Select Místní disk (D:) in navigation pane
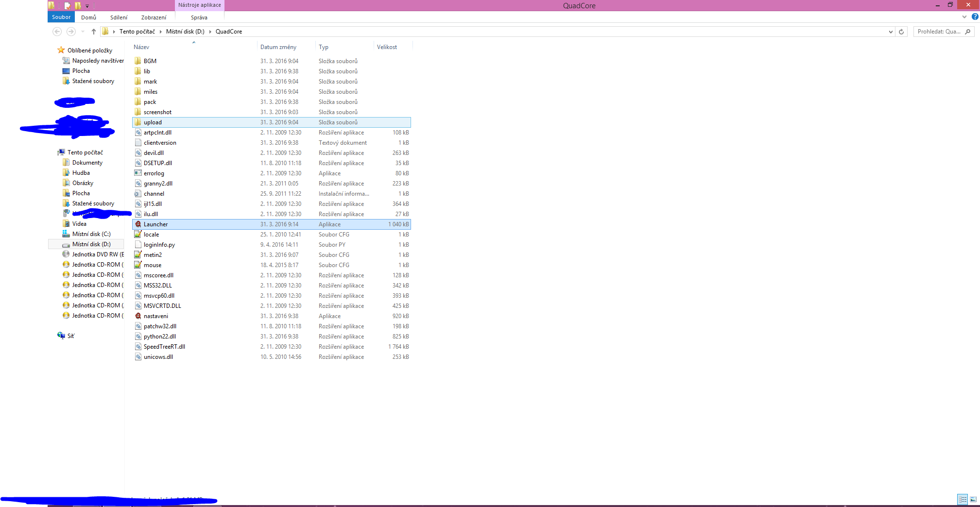Screen dimensions: 980x507 point(91,244)
